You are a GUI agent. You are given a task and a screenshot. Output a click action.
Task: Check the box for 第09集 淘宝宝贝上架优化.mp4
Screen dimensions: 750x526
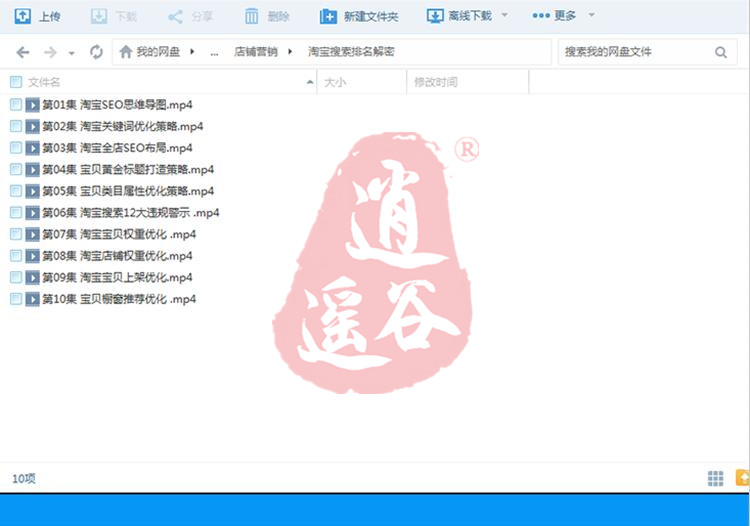(x=16, y=277)
